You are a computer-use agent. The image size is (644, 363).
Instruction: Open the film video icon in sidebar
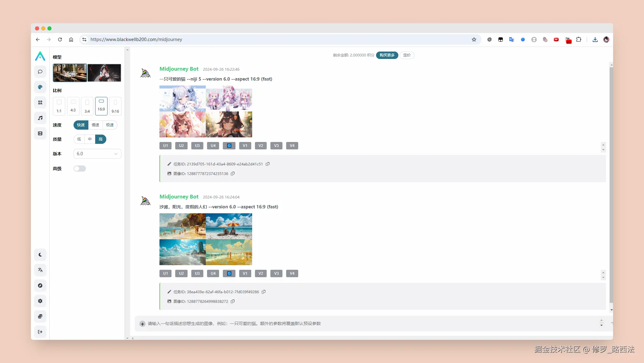40,133
